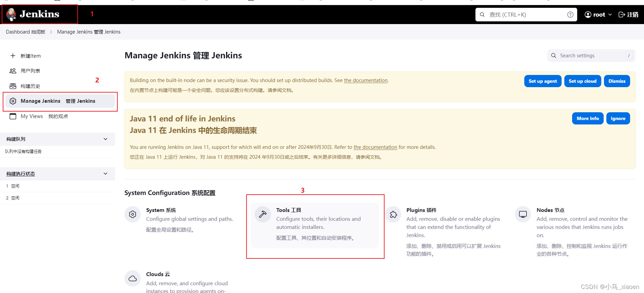Click the System gear icon

tap(133, 214)
